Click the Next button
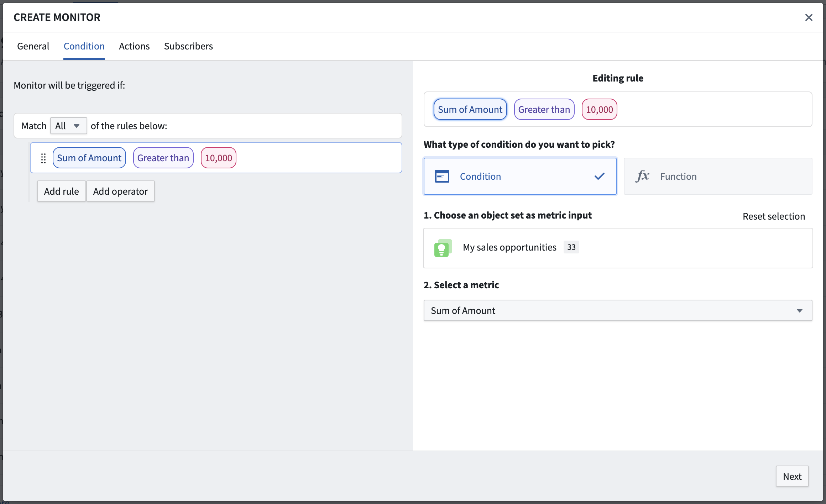 pos(792,476)
